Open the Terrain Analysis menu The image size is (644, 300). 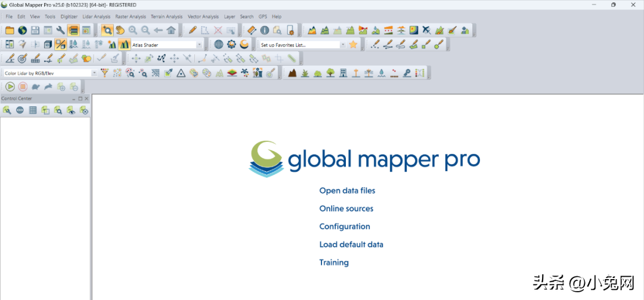pos(167,17)
